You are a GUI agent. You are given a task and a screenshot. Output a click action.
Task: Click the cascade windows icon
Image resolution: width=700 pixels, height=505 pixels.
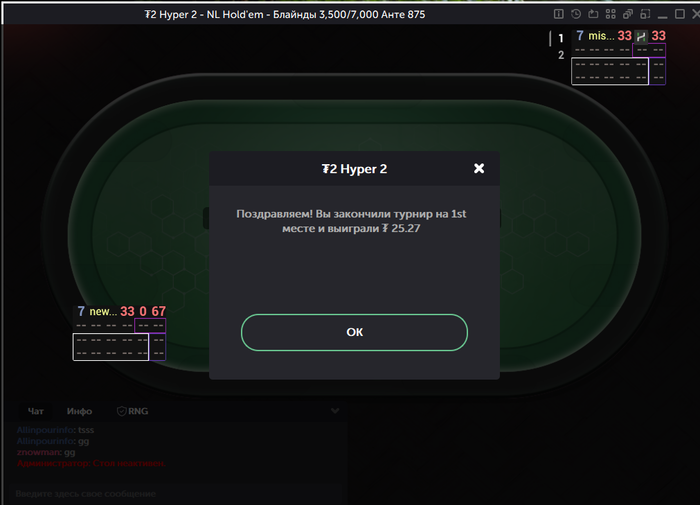(x=628, y=14)
